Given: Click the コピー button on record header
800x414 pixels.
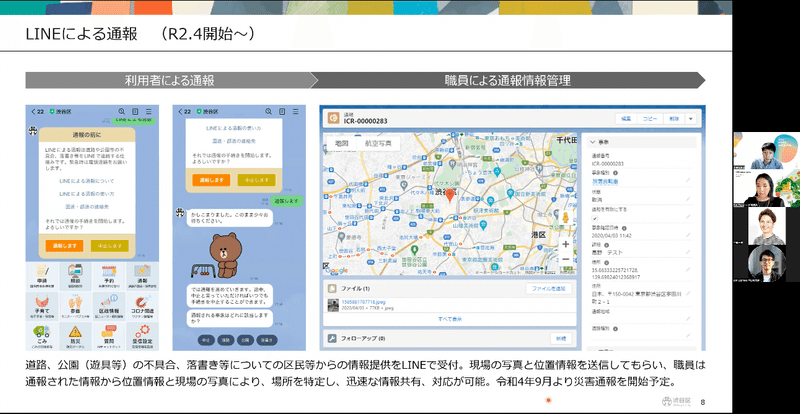Looking at the screenshot, I should 649,118.
